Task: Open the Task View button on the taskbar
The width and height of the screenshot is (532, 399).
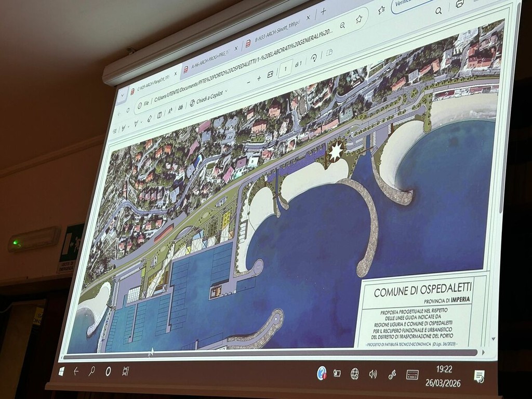Action: click(125, 371)
